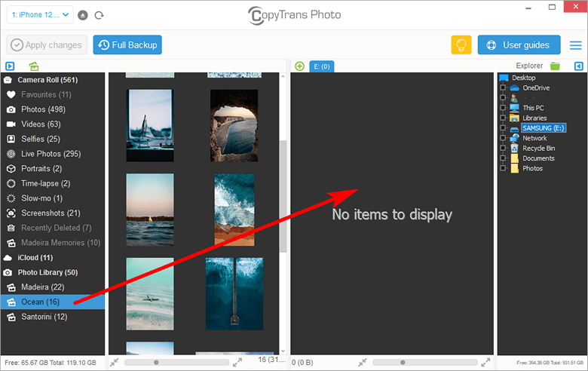The height and width of the screenshot is (371, 588).
Task: Open the iPhone 12 device dropdown
Action: pos(40,15)
